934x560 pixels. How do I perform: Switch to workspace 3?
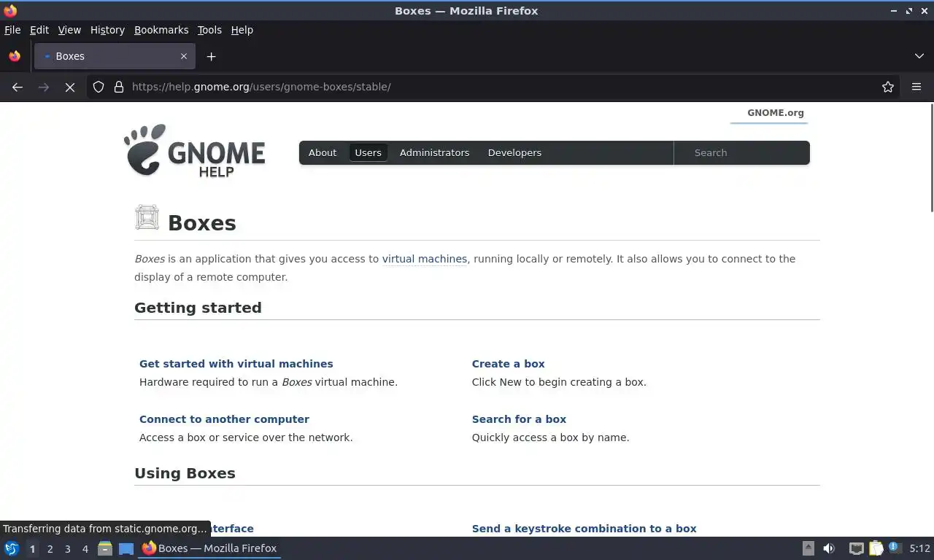(67, 549)
